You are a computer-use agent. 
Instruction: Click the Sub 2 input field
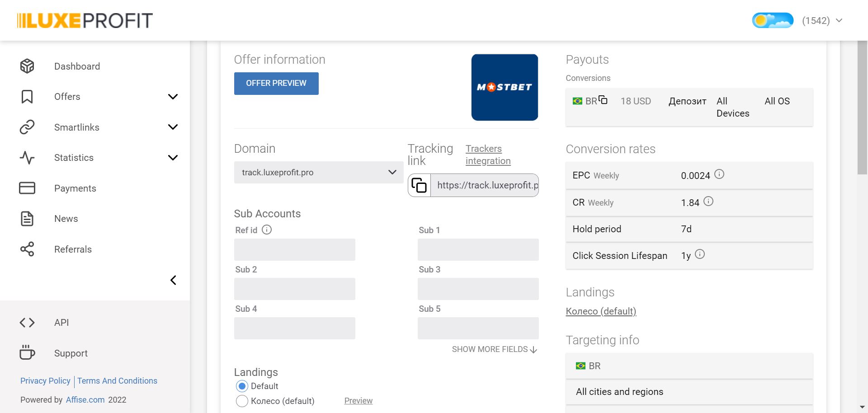point(295,289)
